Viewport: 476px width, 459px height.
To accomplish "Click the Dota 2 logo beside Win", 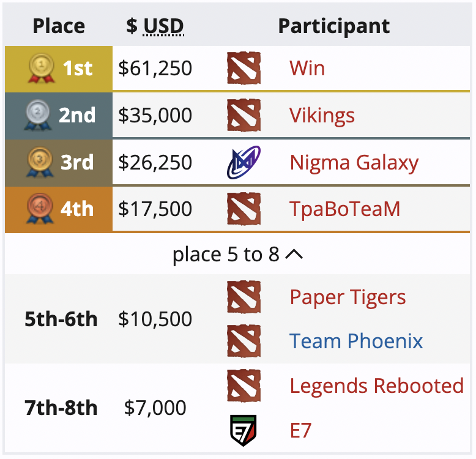I will tap(244, 68).
